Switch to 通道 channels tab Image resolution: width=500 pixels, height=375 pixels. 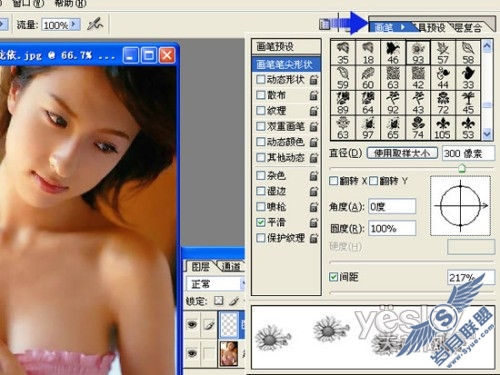[x=231, y=266]
